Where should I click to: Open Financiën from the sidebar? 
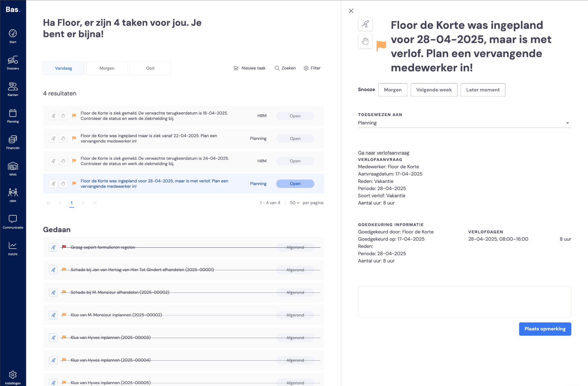[13, 142]
